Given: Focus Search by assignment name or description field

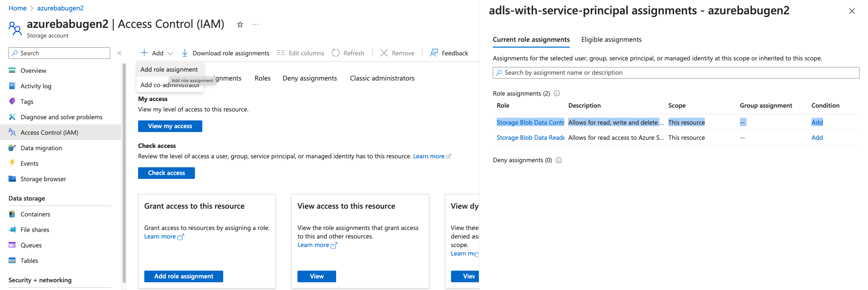Looking at the screenshot, I should pyautogui.click(x=676, y=73).
